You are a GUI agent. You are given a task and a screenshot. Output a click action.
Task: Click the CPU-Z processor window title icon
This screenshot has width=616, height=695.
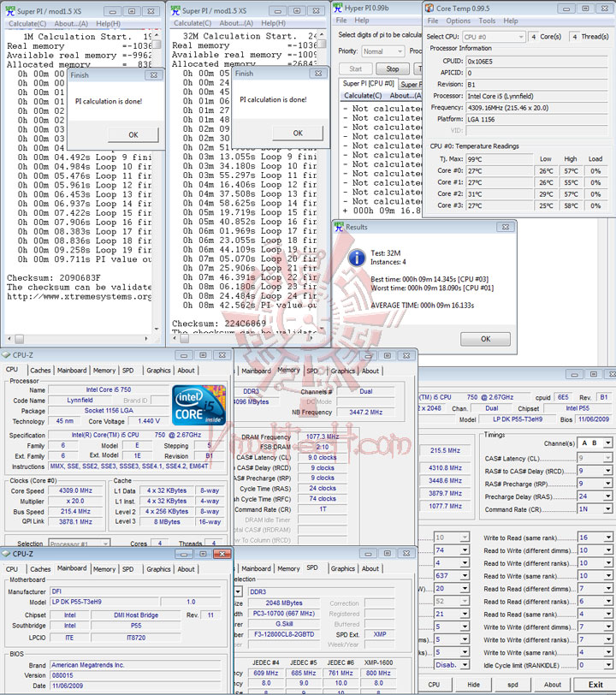pos(6,355)
